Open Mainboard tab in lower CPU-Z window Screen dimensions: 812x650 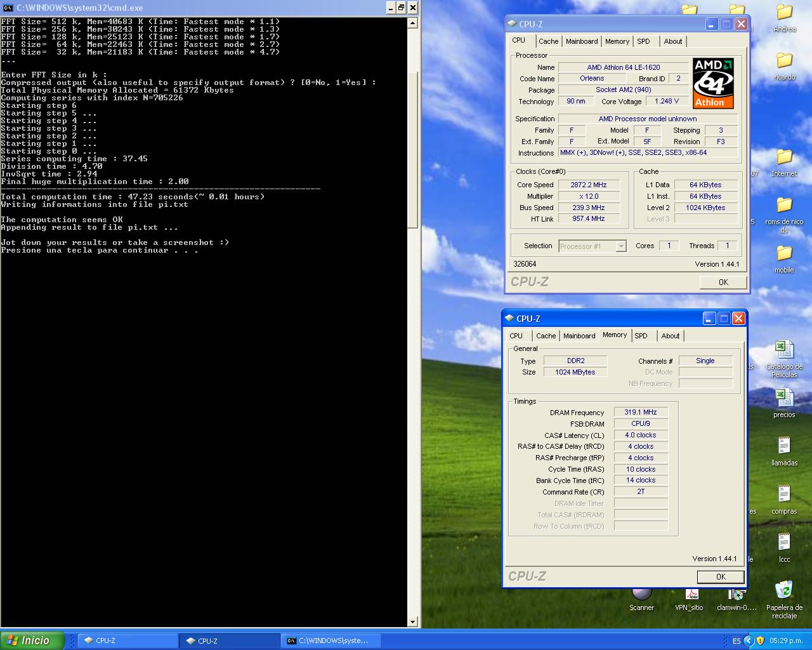pos(579,336)
